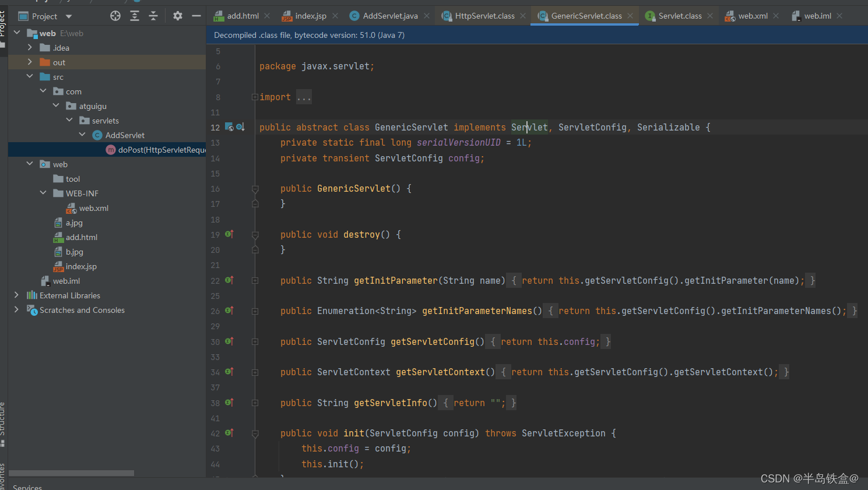Image resolution: width=868 pixels, height=490 pixels.
Task: Click the Project panel horizontal scrollbar
Action: (71, 473)
